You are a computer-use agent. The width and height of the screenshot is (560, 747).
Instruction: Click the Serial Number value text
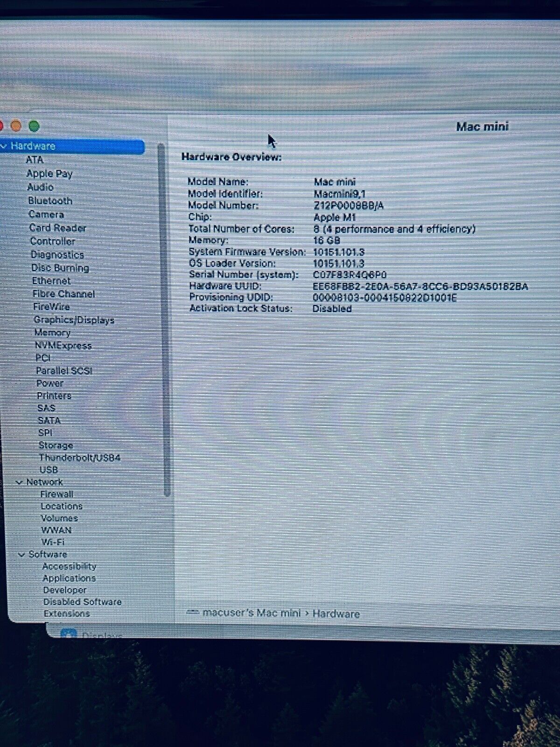tap(350, 275)
